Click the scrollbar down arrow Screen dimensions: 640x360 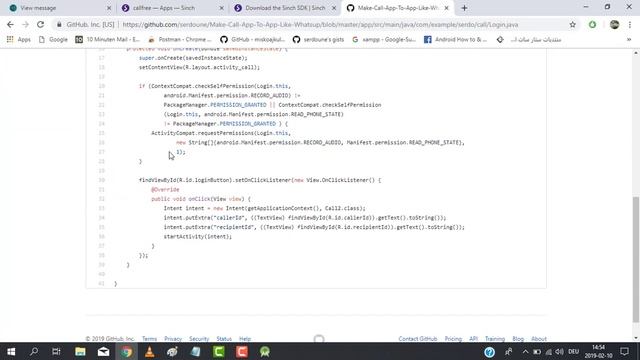[636, 338]
